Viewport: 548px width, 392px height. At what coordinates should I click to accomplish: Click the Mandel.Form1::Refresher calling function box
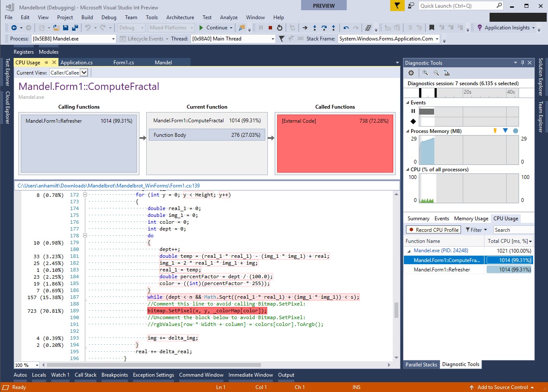click(79, 144)
